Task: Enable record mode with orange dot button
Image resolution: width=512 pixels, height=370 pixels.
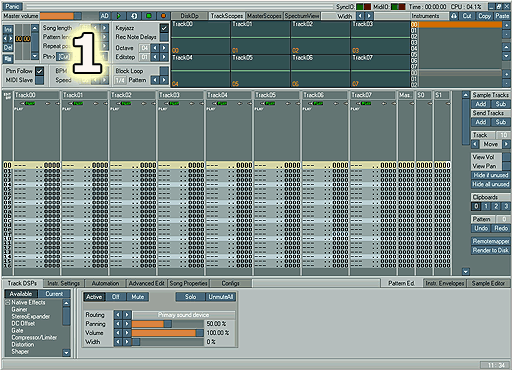Action: (163, 16)
